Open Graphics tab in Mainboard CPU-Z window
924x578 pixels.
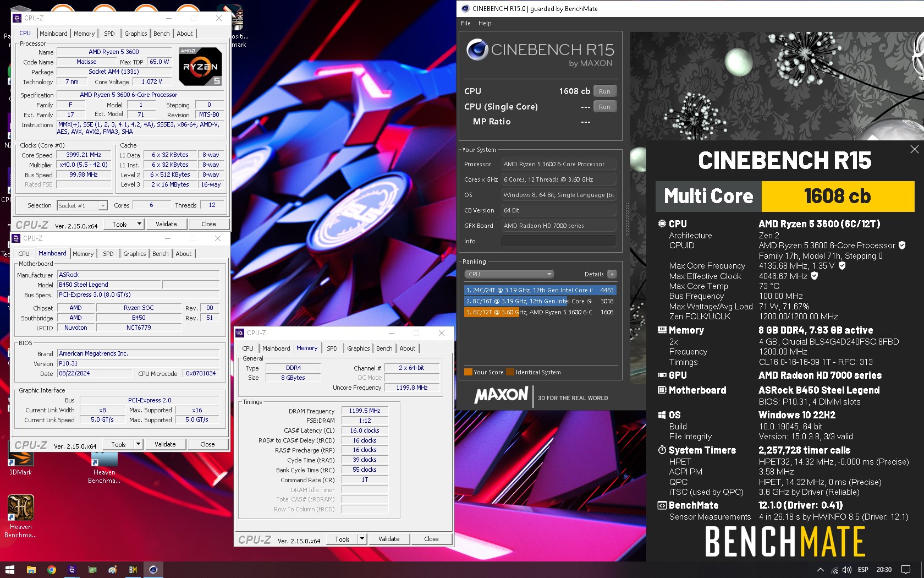(x=134, y=254)
